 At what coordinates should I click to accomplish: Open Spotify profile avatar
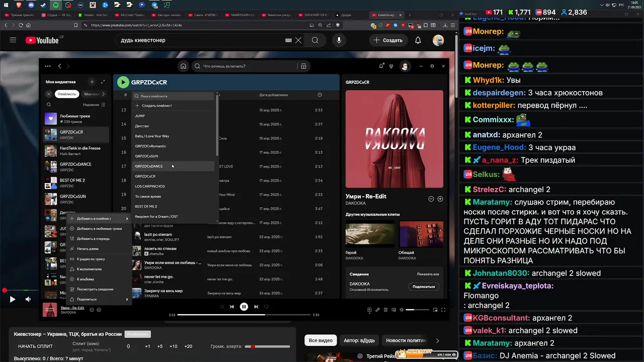pyautogui.click(x=405, y=66)
